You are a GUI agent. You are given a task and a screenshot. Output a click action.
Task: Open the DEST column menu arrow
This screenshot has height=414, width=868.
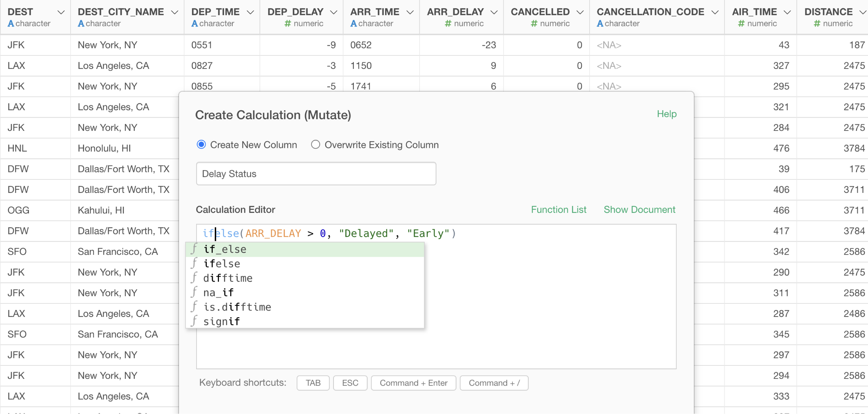point(61,12)
